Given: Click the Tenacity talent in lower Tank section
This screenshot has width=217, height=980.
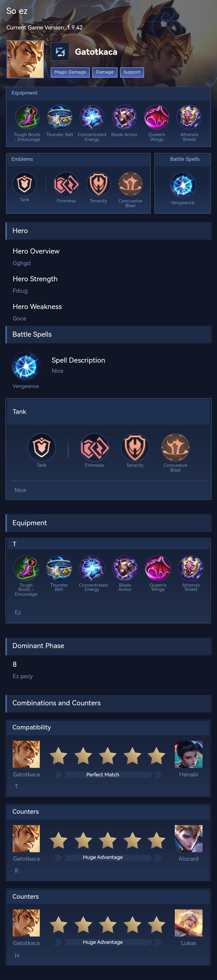Looking at the screenshot, I should tap(135, 447).
